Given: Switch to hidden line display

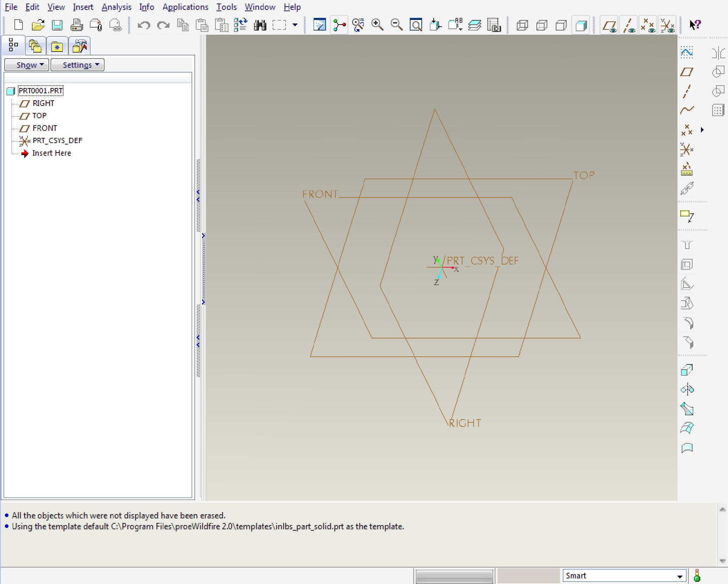Looking at the screenshot, I should [542, 25].
